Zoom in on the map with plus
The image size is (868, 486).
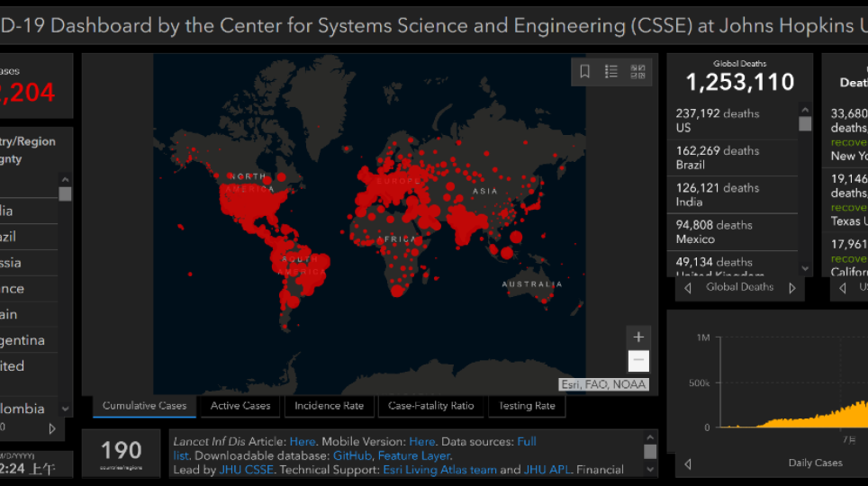[x=638, y=337]
